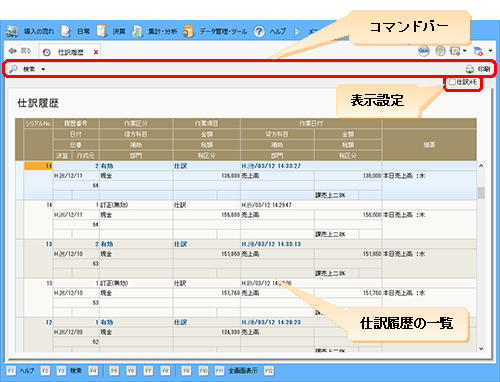Open the 集計・分析 menu
Image resolution: width=500 pixels, height=382 pixels.
154,31
